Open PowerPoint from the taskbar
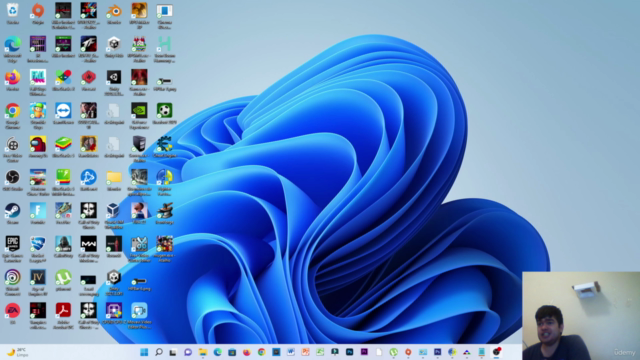 tap(305, 352)
